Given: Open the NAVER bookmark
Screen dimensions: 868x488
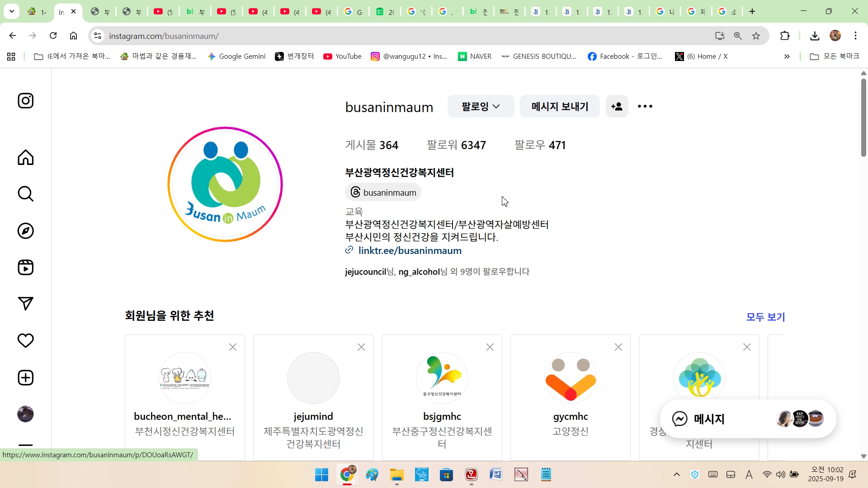Looking at the screenshot, I should click(475, 56).
